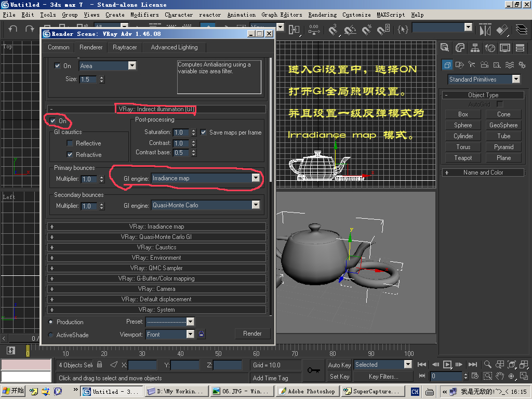
Task: Activate the Pan View hand tool
Action: (500, 376)
